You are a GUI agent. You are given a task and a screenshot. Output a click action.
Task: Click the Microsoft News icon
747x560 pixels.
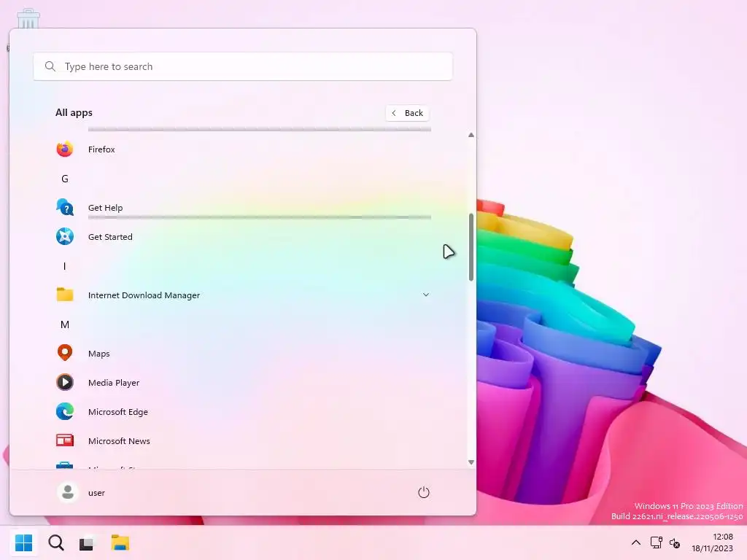pos(65,440)
